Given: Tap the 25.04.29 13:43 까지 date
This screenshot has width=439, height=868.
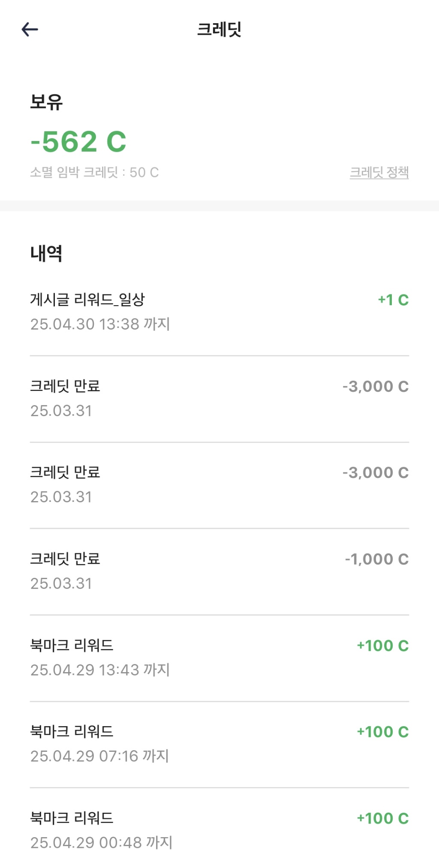Looking at the screenshot, I should (x=100, y=670).
